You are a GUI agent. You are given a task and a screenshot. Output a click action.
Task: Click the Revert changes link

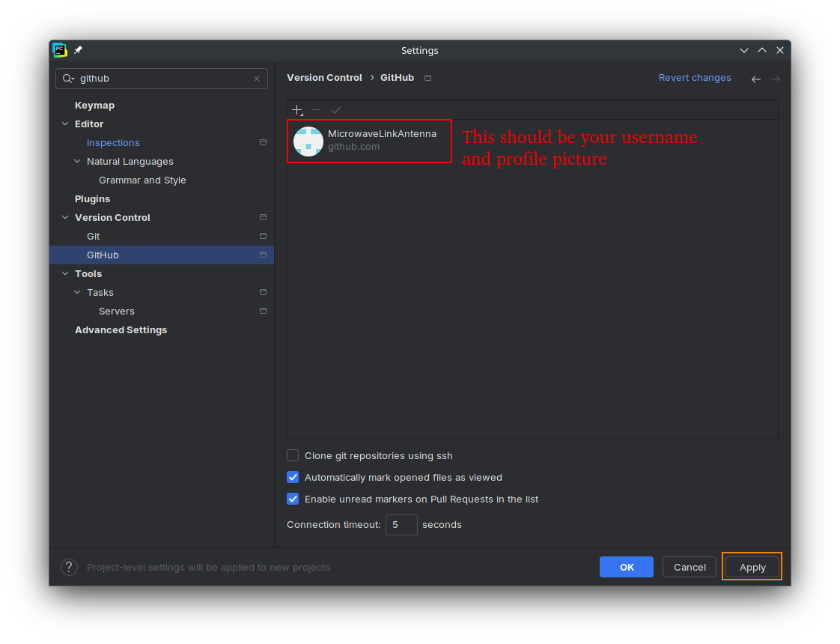click(x=694, y=78)
